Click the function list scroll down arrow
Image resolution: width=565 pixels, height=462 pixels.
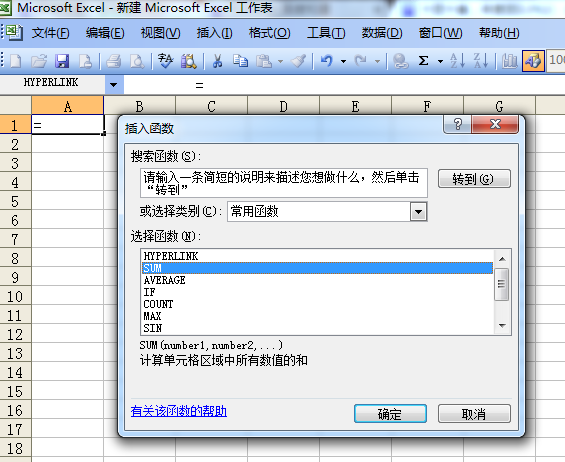click(502, 326)
